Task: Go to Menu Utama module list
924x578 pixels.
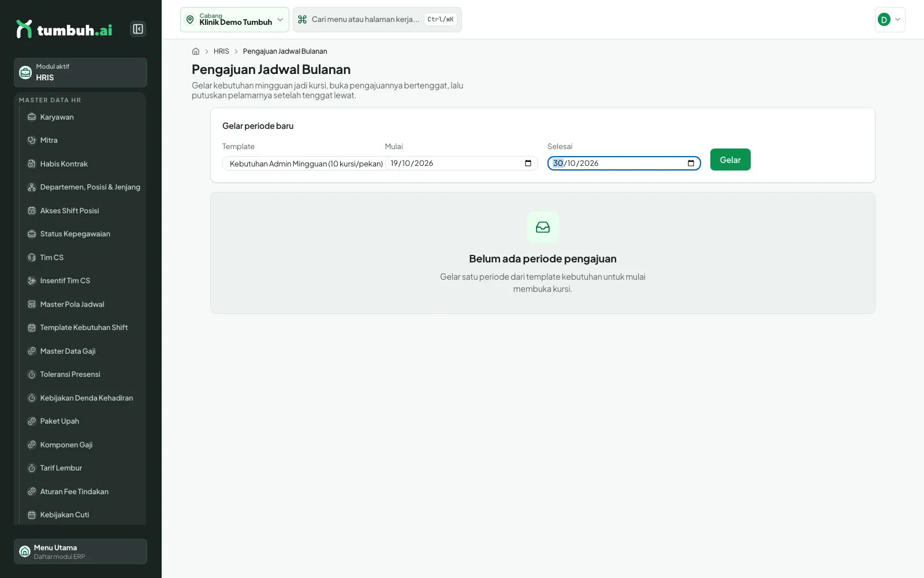Action: [x=80, y=551]
